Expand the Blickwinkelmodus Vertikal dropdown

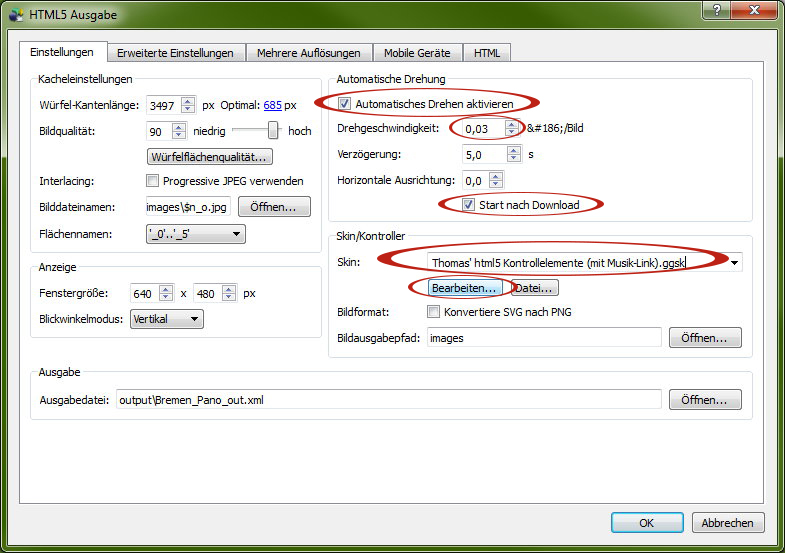(x=194, y=319)
